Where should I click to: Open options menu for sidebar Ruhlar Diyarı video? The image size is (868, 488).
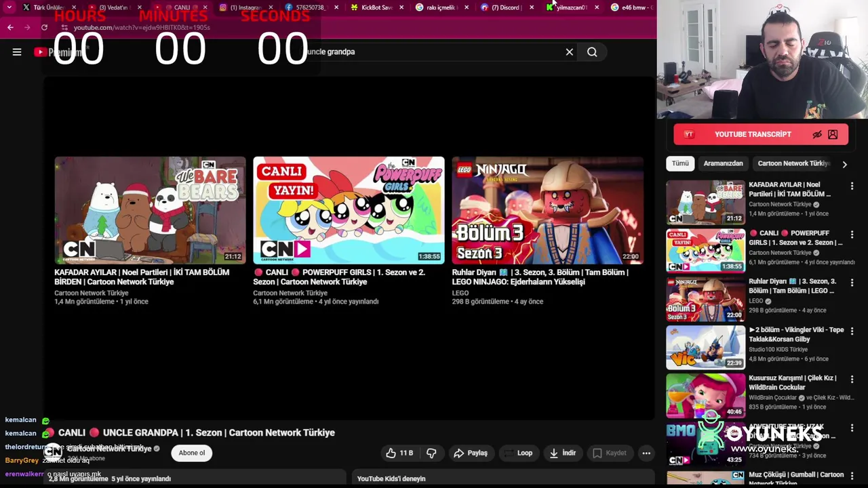[x=852, y=283]
